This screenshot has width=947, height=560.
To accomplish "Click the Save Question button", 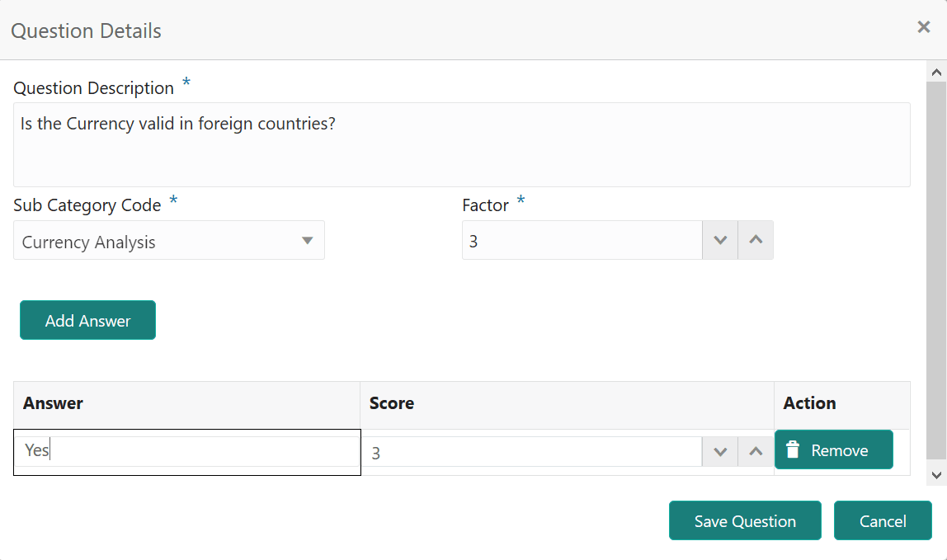I will [x=745, y=520].
